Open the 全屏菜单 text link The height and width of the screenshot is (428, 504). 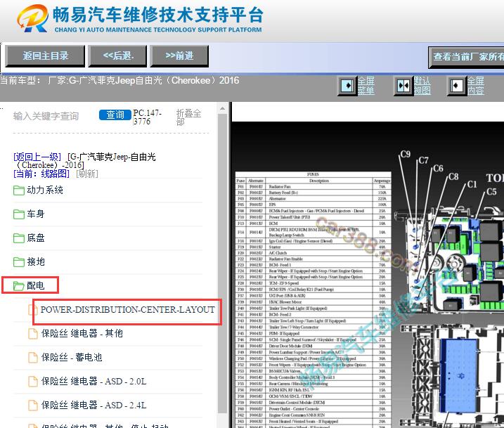point(366,86)
